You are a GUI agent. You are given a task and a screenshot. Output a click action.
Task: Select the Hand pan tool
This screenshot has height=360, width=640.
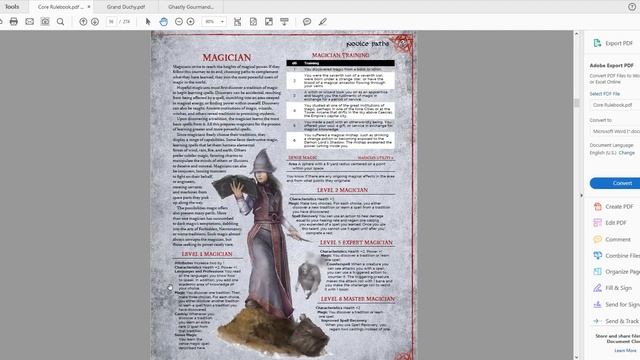coord(163,22)
